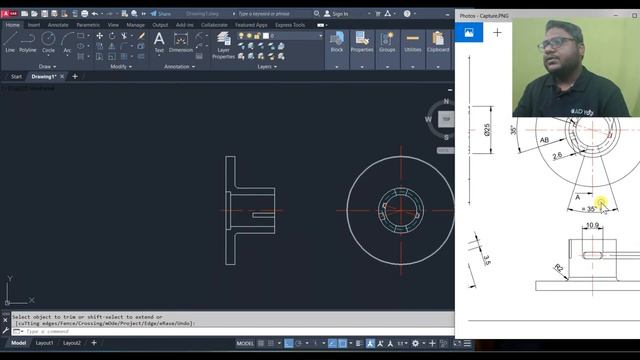Click the help question mark icon
Viewport: 640px width, 360px height.
[x=407, y=13]
